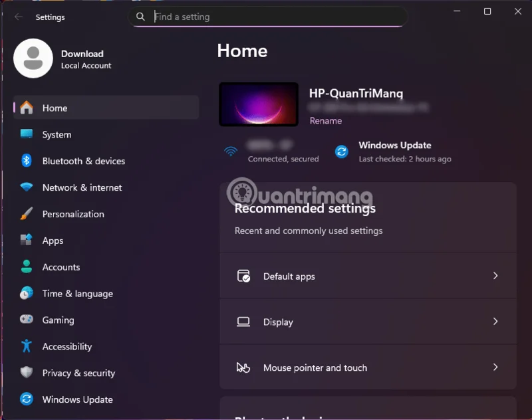Open System settings from the sidebar

click(57, 134)
